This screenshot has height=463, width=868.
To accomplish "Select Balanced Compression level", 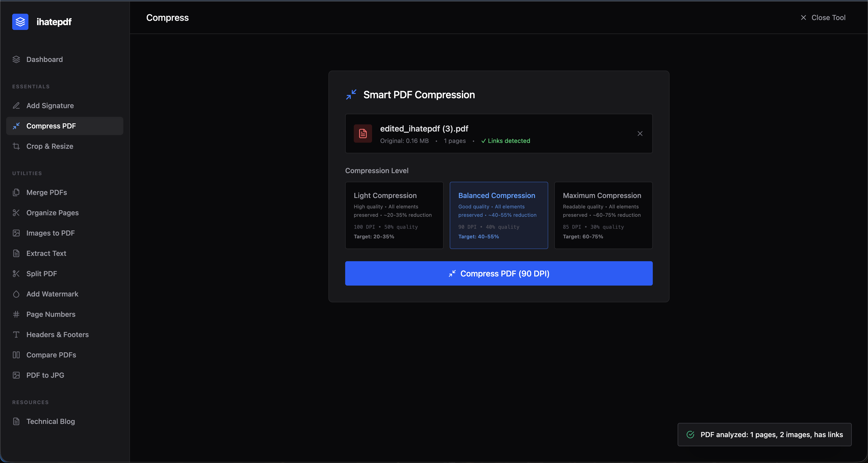I will point(498,215).
